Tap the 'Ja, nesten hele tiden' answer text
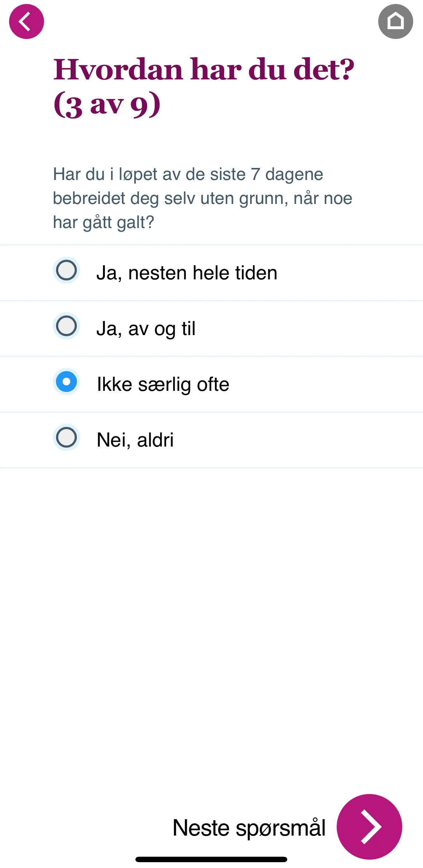This screenshot has width=423, height=868. [187, 273]
